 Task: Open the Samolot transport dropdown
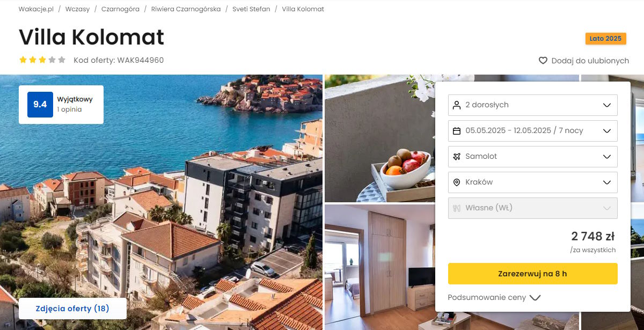(533, 157)
